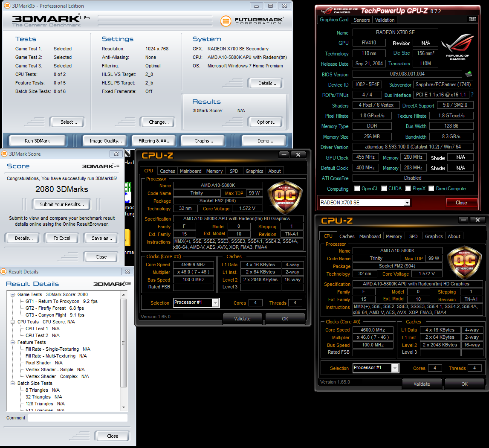Launch the Demo button

(264, 141)
